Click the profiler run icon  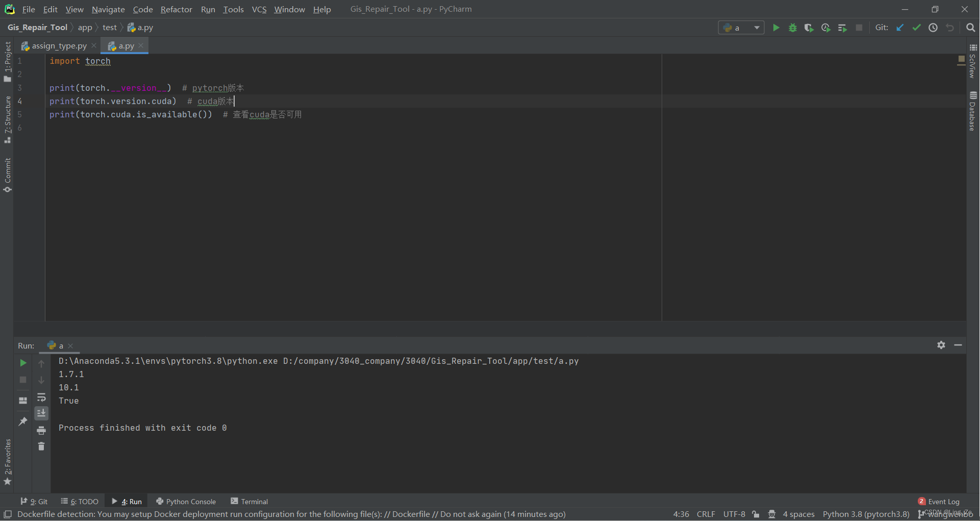click(x=825, y=28)
